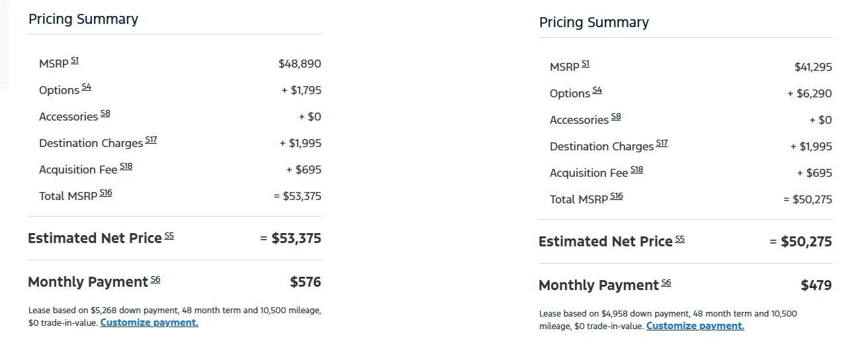Open the S8 footnote beside left Accessories
The height and width of the screenshot is (347, 868).
[x=105, y=113]
